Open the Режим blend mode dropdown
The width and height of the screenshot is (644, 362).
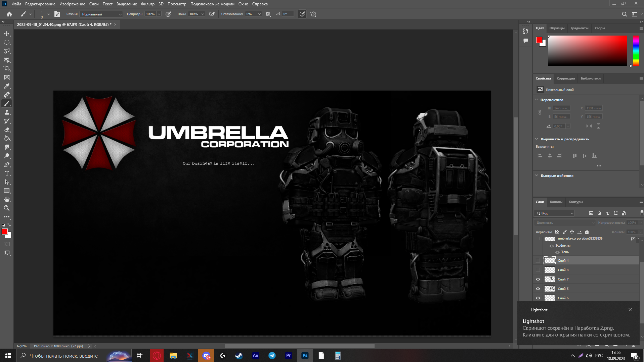(x=101, y=14)
